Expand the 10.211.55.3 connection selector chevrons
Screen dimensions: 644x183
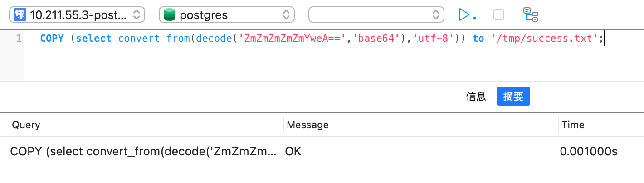coord(136,15)
